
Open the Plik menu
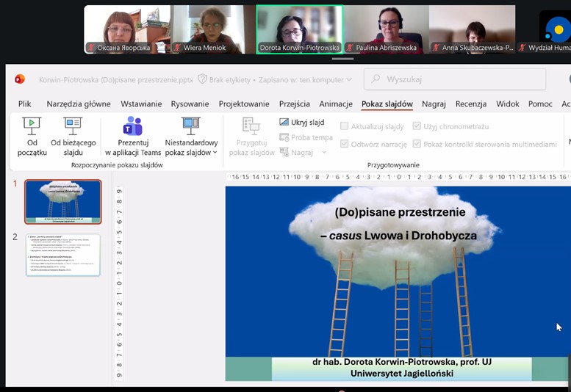tap(25, 104)
